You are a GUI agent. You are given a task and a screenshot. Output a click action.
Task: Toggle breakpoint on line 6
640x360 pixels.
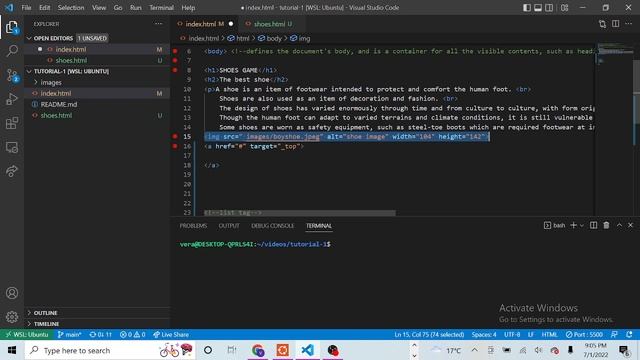[175, 51]
